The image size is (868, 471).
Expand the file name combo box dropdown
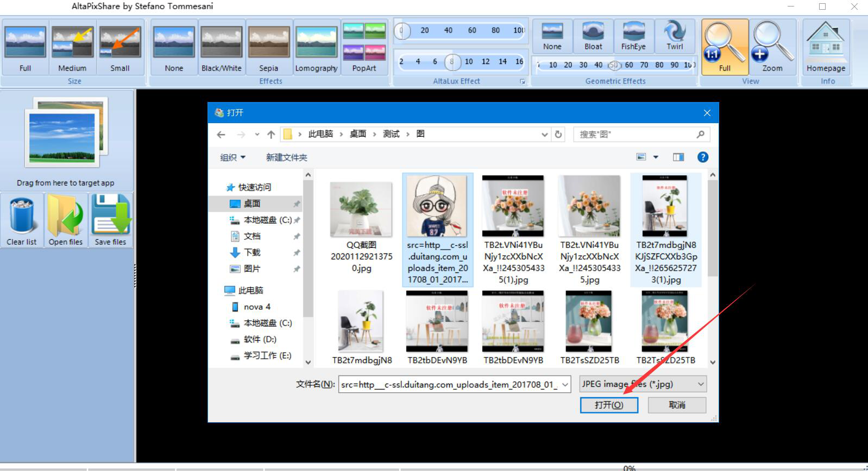[565, 385]
